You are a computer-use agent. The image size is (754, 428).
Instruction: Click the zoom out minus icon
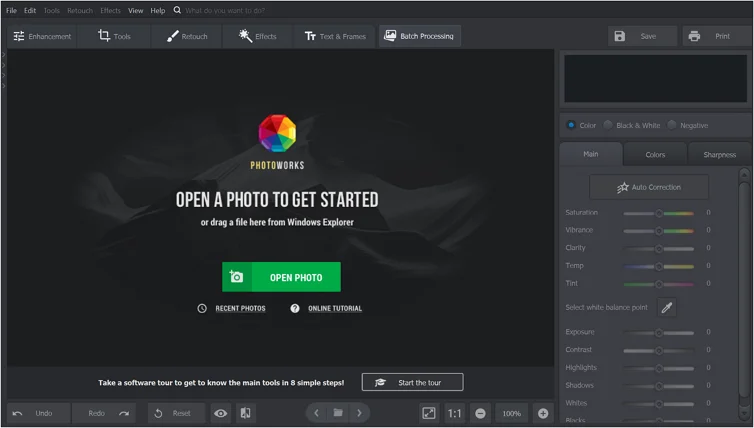(x=480, y=413)
